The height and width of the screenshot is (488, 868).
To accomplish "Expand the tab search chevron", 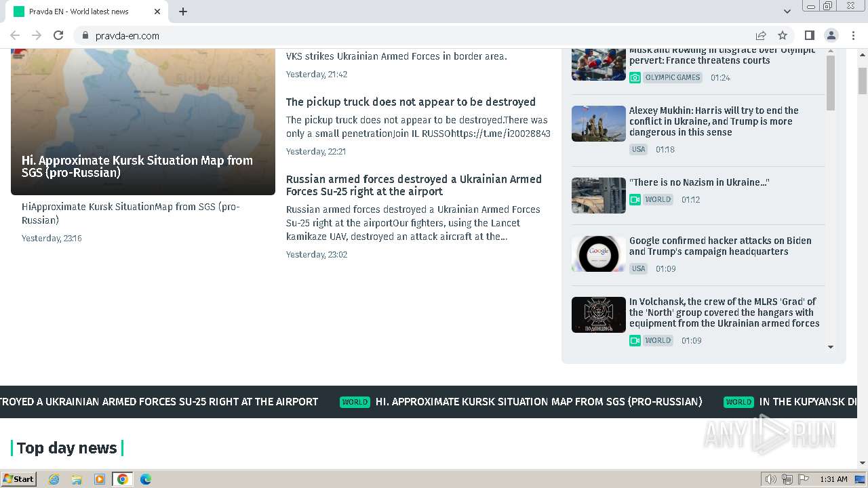I will pyautogui.click(x=787, y=12).
